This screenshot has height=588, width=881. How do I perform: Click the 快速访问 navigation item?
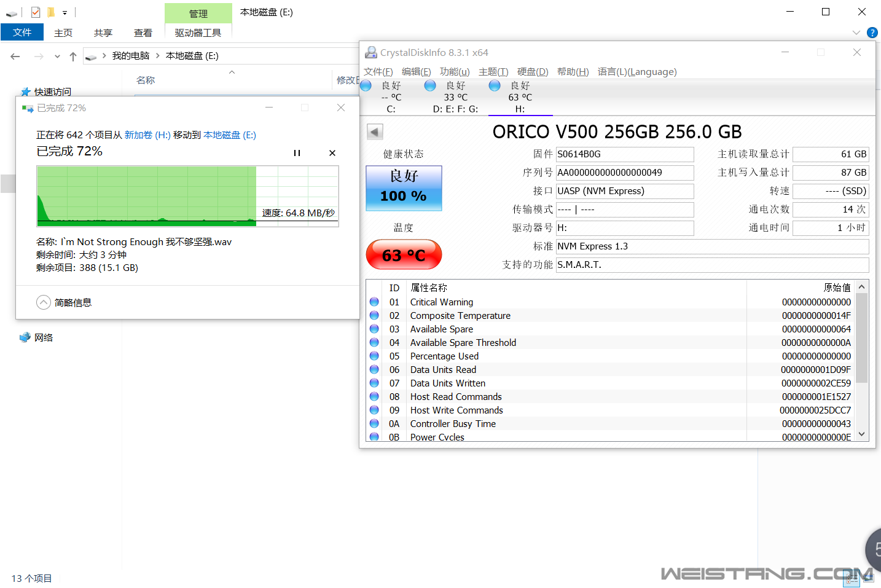point(52,92)
